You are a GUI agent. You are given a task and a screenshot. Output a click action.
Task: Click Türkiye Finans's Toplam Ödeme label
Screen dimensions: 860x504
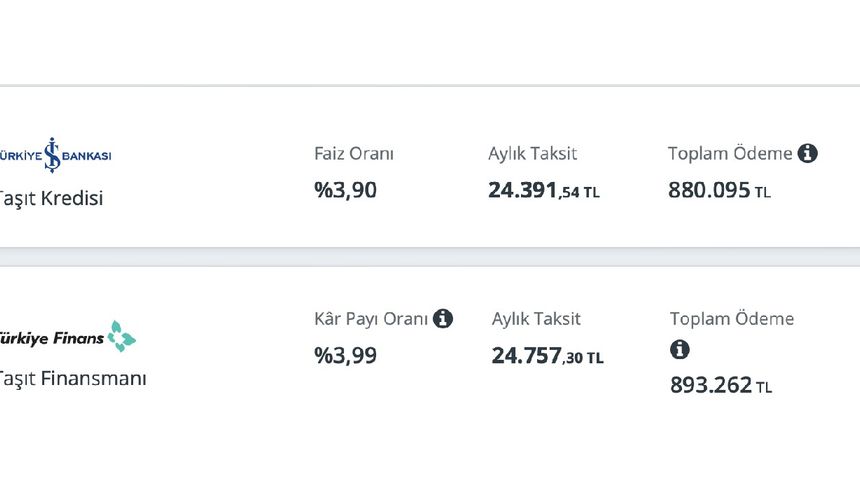(x=732, y=319)
